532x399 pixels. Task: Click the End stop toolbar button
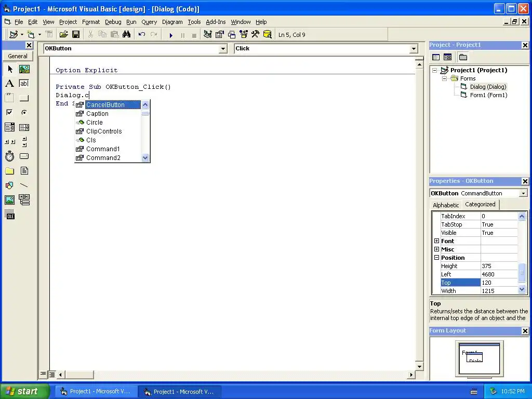coord(194,35)
